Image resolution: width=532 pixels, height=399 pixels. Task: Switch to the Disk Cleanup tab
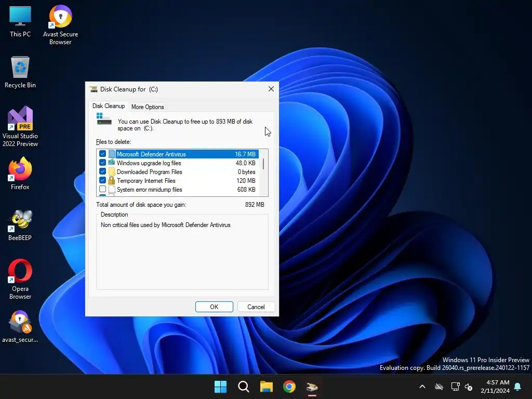(109, 106)
